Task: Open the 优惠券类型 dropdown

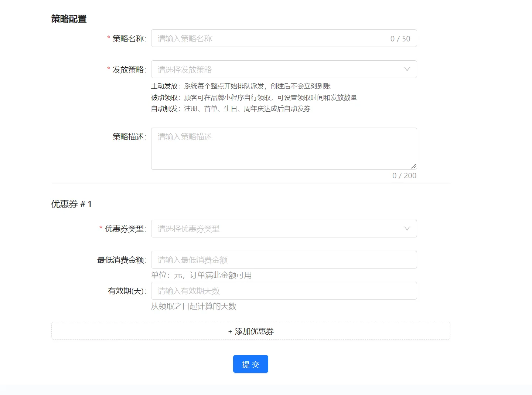Action: (284, 229)
